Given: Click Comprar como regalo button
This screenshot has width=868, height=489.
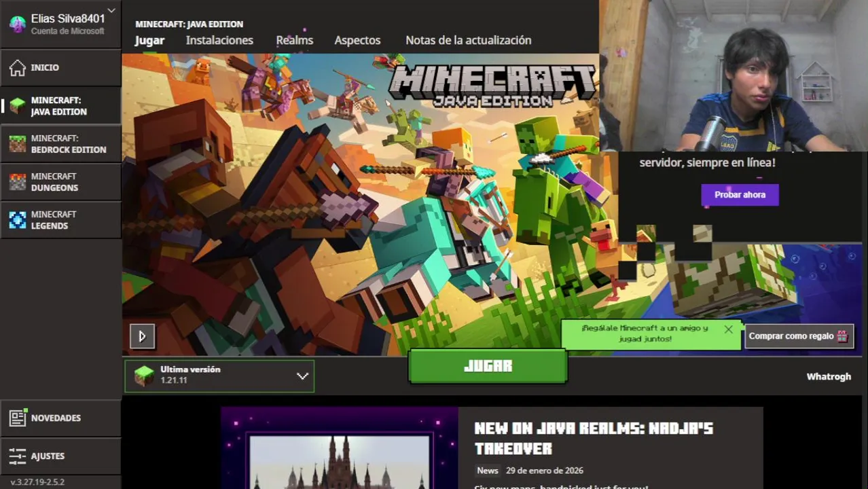Looking at the screenshot, I should pos(799,336).
